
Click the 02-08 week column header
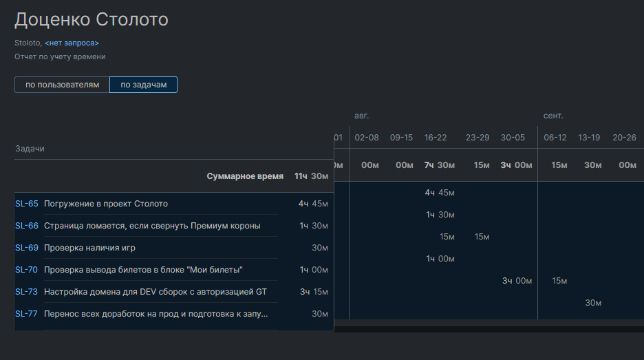(x=367, y=138)
